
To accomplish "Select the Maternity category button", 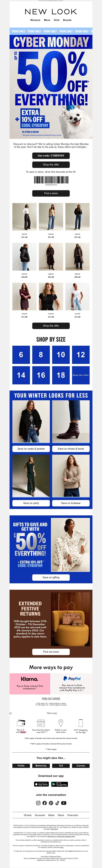I will pos(41,766).
